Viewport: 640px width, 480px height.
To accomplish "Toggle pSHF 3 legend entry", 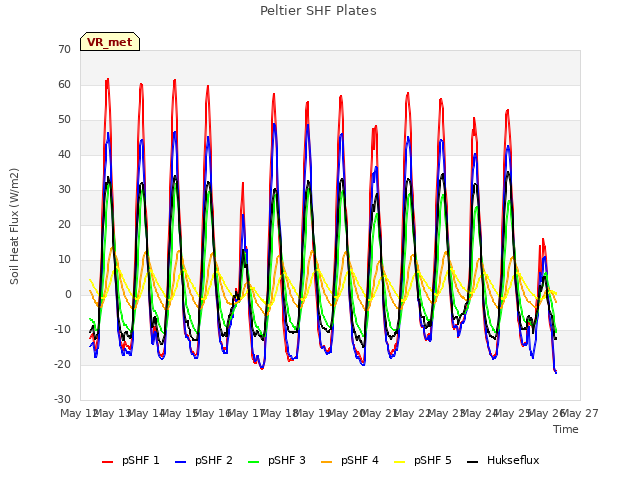I will [x=277, y=460].
